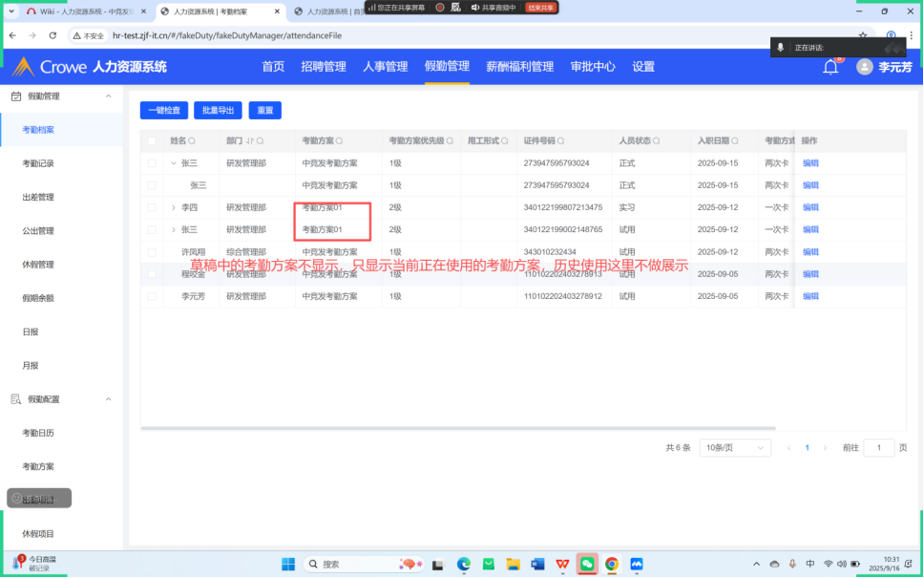Click the search icon next to 姓名 column
Viewport: 924px width, 578px height.
pyautogui.click(x=194, y=140)
